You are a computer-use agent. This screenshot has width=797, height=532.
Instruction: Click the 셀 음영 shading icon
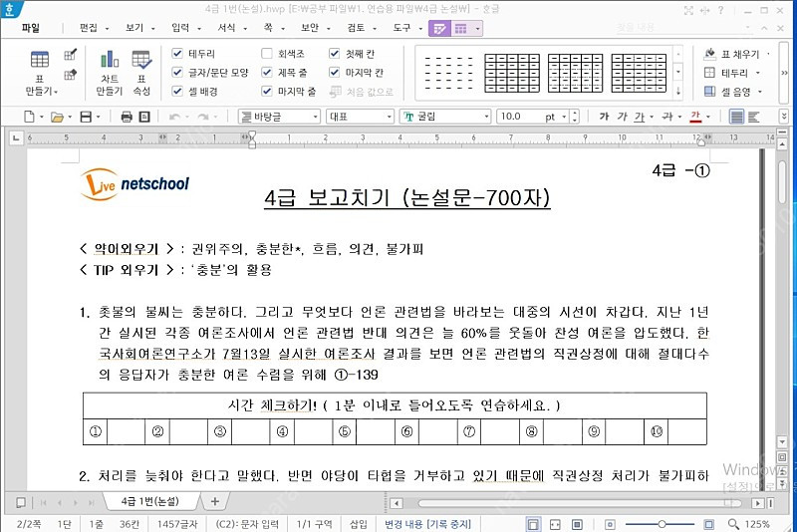pyautogui.click(x=709, y=92)
